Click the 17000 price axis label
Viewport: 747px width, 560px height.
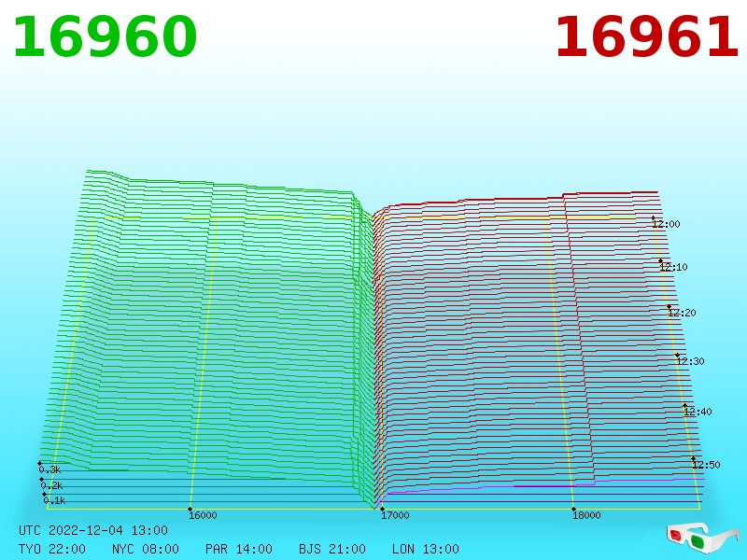[x=395, y=515]
